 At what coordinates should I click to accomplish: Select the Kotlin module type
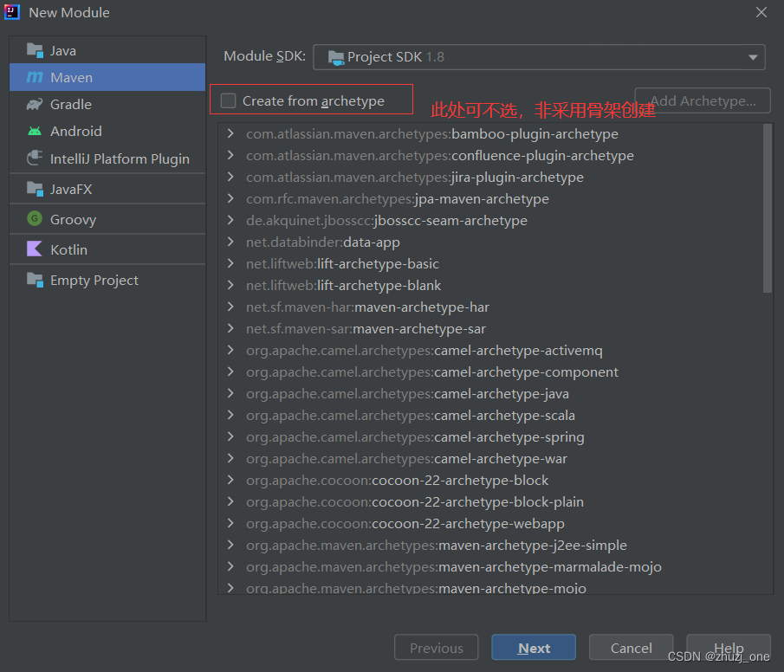107,249
